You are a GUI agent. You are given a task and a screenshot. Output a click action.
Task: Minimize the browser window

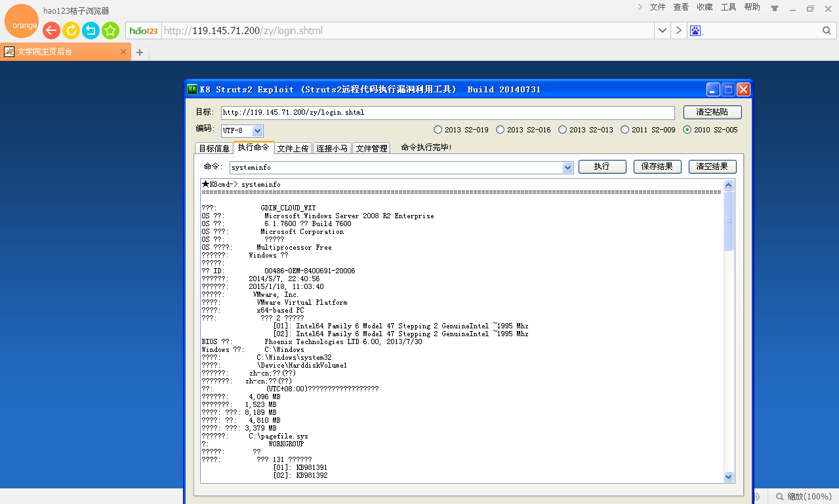(793, 9)
